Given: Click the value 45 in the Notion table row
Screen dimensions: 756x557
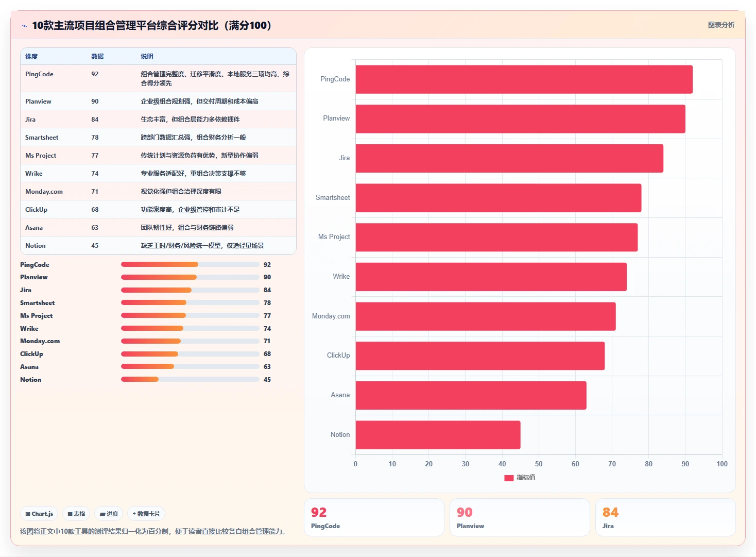Looking at the screenshot, I should tap(95, 246).
